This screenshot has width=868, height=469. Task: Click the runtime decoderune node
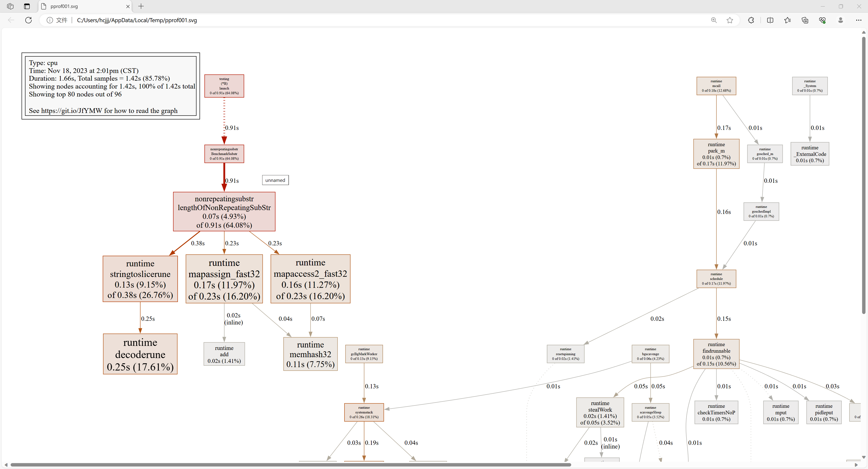pos(140,354)
